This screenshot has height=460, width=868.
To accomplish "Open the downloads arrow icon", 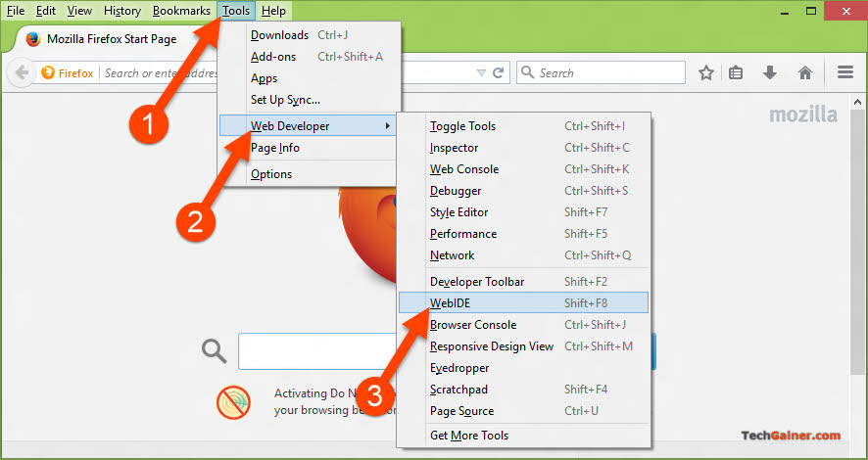I will pyautogui.click(x=770, y=72).
